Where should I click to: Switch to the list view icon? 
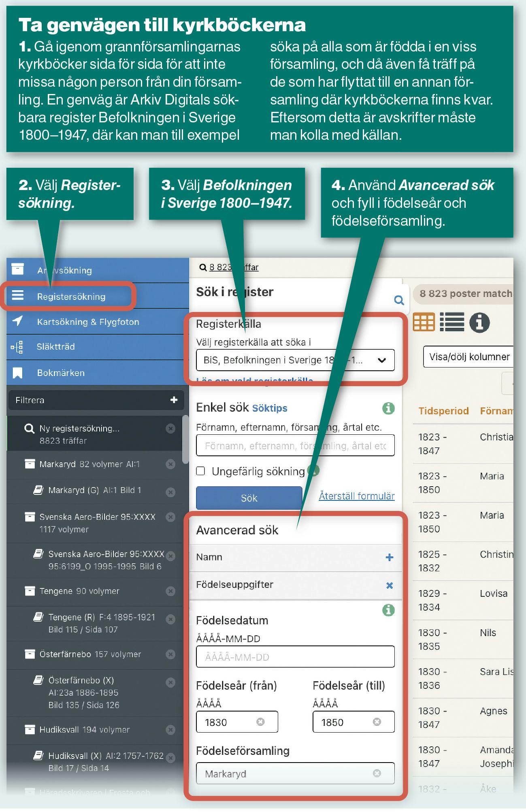[x=452, y=323]
